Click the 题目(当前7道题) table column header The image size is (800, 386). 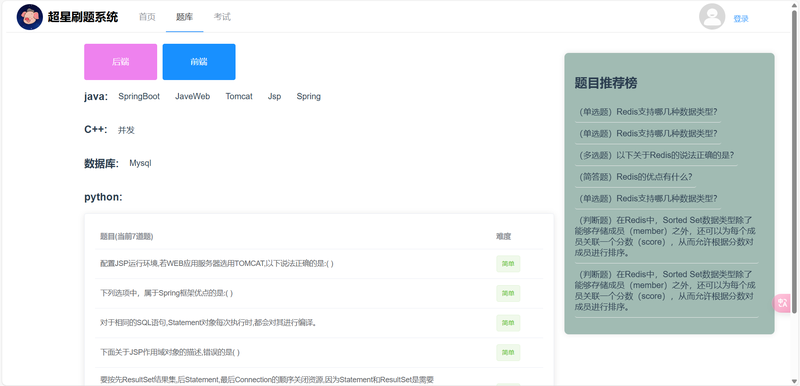pyautogui.click(x=127, y=237)
